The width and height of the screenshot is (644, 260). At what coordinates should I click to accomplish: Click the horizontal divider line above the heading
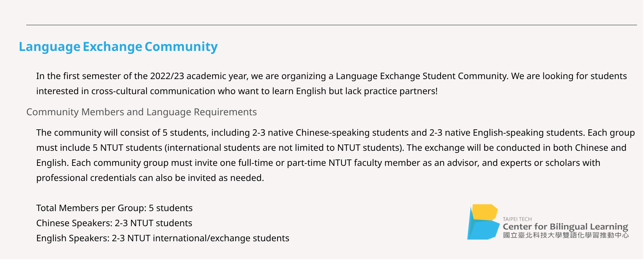331,25
